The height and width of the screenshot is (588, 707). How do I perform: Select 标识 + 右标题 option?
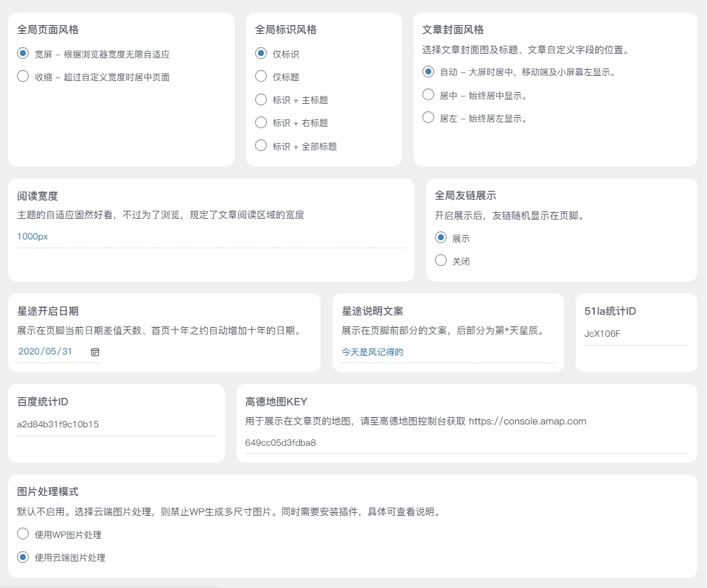[261, 122]
